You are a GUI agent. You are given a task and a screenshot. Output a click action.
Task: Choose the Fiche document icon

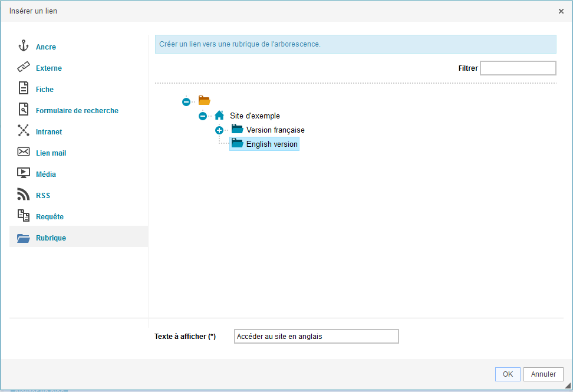coord(24,88)
